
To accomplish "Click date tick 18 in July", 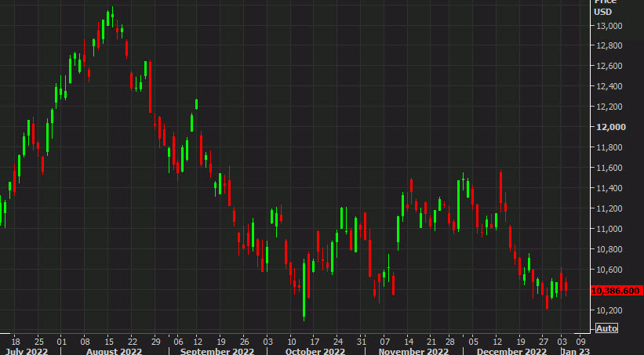I will 15,342.
